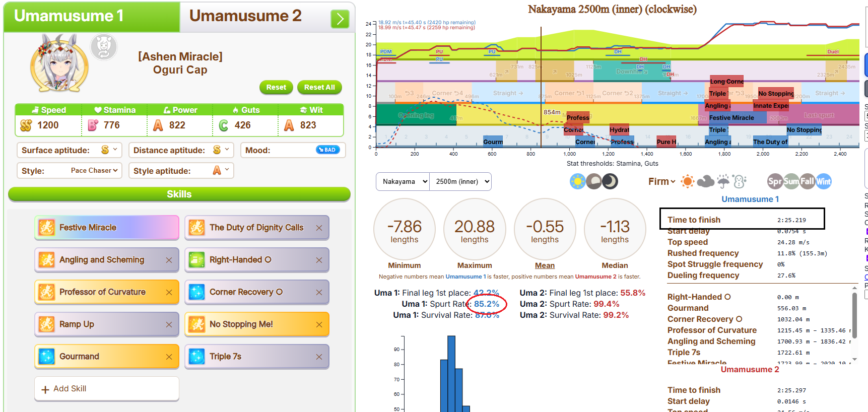Viewport: 868px width, 412px height.
Task: Set weather to cloudy
Action: pyautogui.click(x=705, y=181)
